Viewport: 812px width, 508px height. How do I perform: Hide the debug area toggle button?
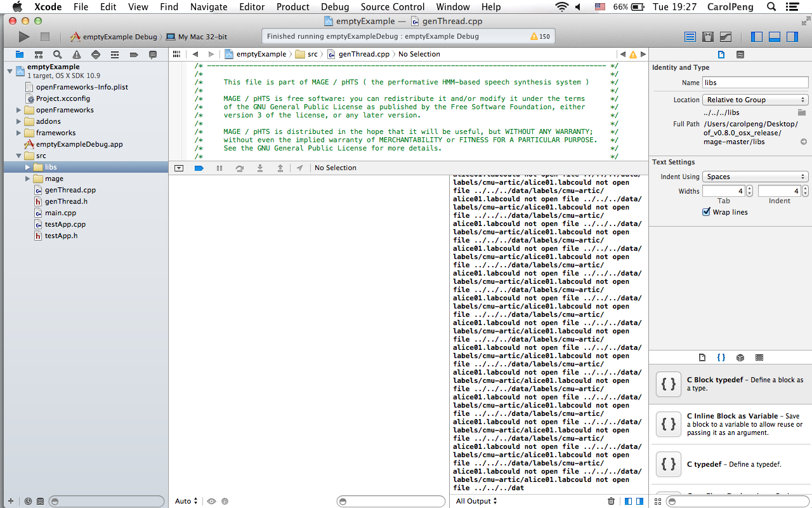(x=179, y=168)
